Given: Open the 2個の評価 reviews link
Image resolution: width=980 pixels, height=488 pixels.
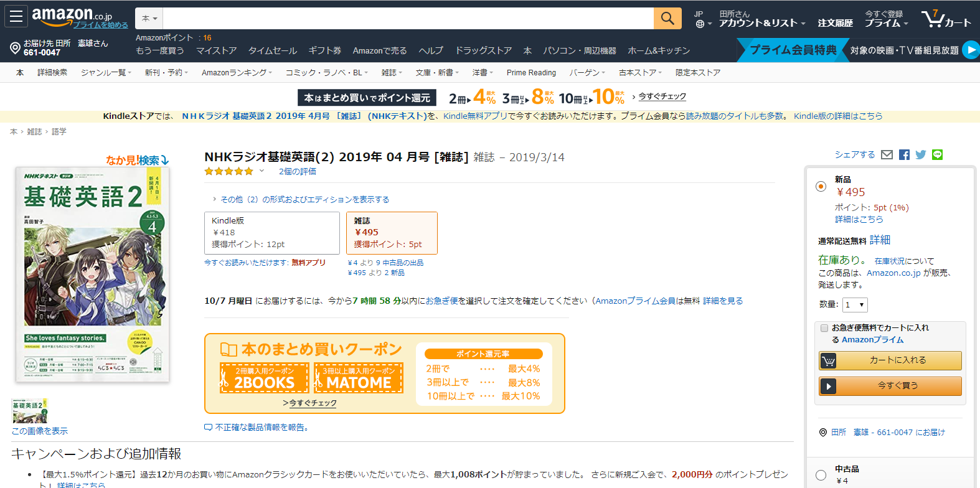Looking at the screenshot, I should tap(298, 172).
